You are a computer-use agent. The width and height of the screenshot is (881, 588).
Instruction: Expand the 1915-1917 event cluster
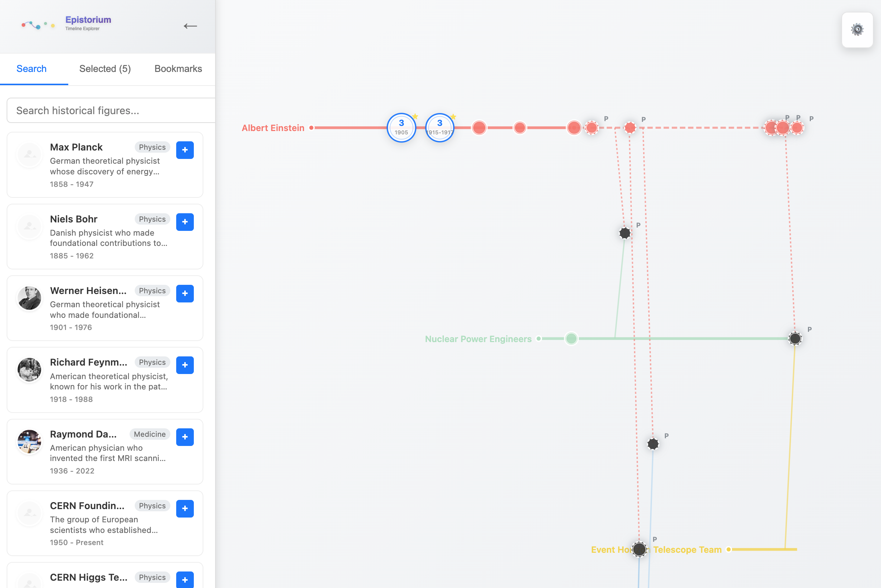tap(439, 127)
